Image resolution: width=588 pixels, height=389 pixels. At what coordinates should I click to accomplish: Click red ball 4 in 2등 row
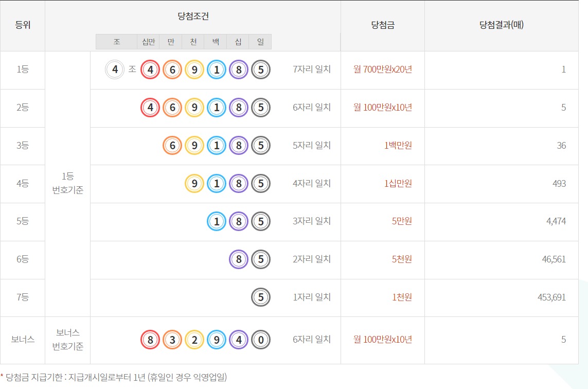click(x=150, y=108)
